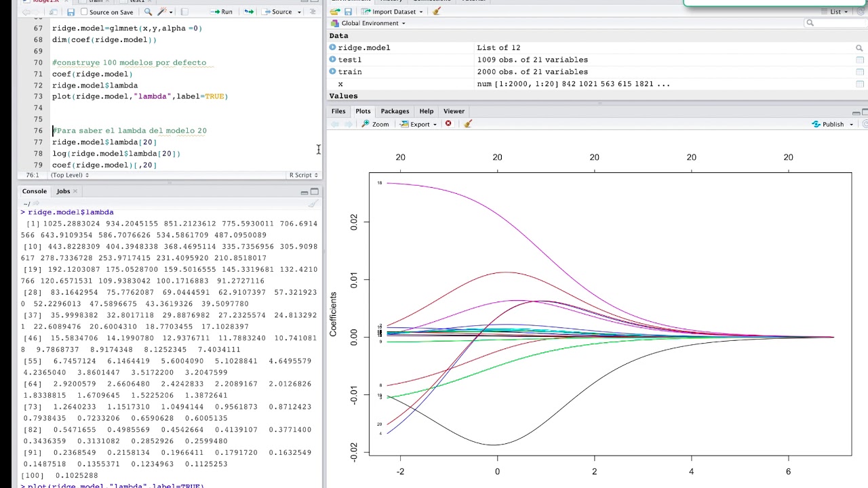Open the Export plot dropdown
The image size is (868, 488).
[418, 124]
